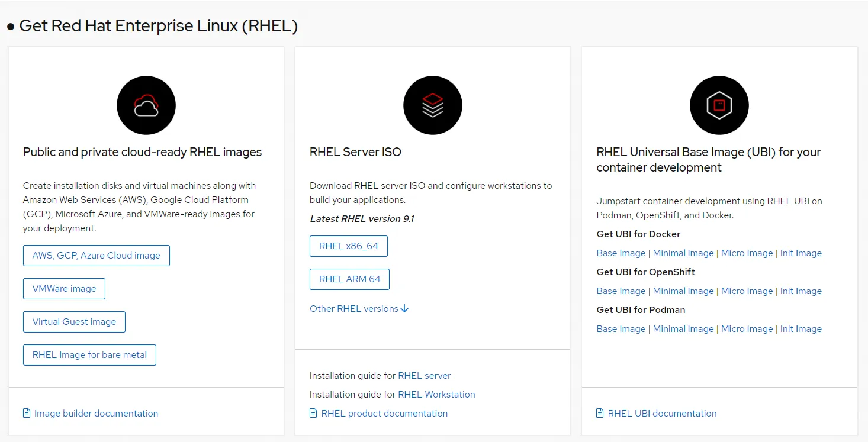Download the AWS, GCP, Azure Cloud image
The image size is (868, 442).
97,256
